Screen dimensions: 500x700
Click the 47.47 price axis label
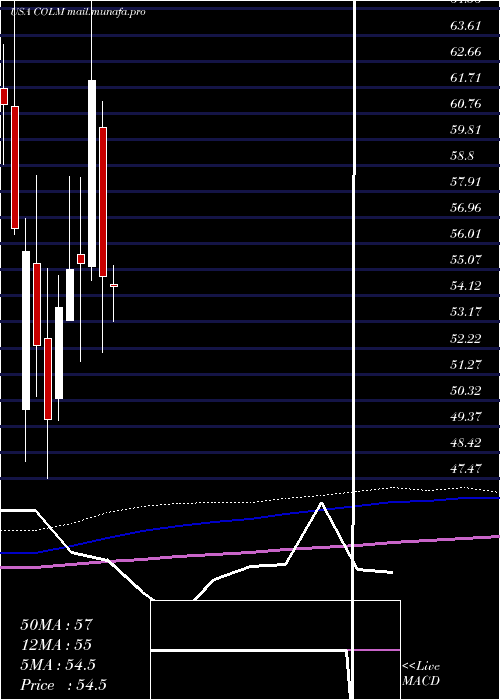466,468
